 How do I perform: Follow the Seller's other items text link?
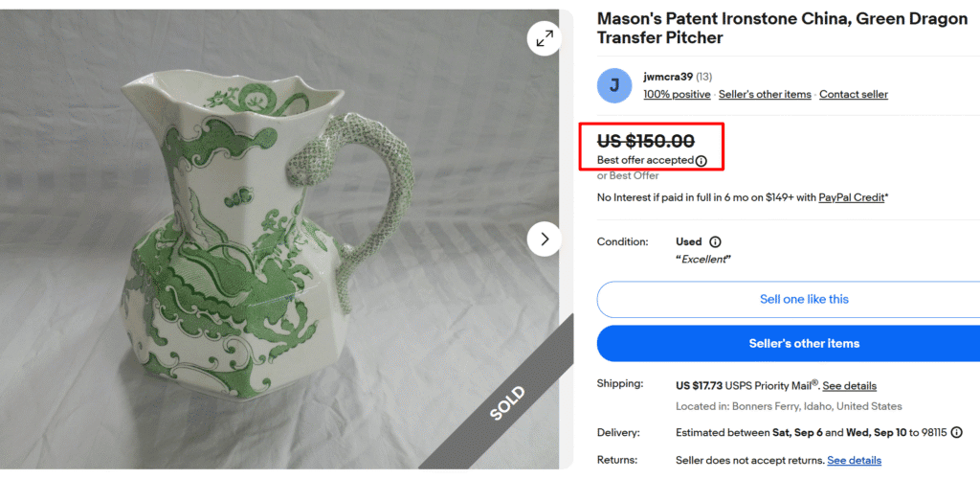(765, 95)
